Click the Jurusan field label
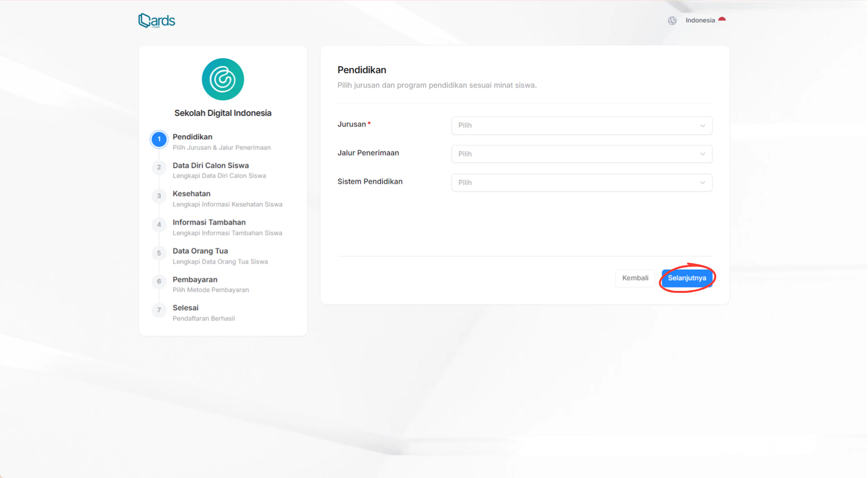Image resolution: width=868 pixels, height=478 pixels. click(352, 124)
